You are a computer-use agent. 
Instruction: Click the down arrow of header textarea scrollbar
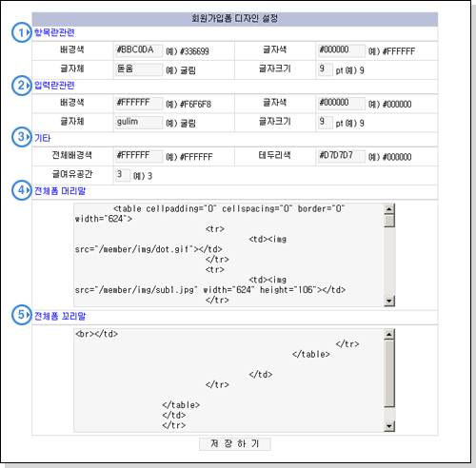[x=389, y=301]
